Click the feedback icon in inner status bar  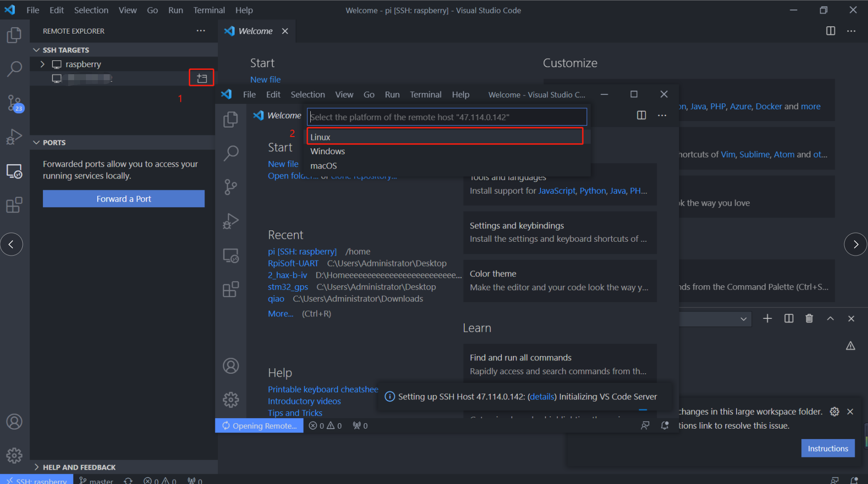(x=645, y=425)
